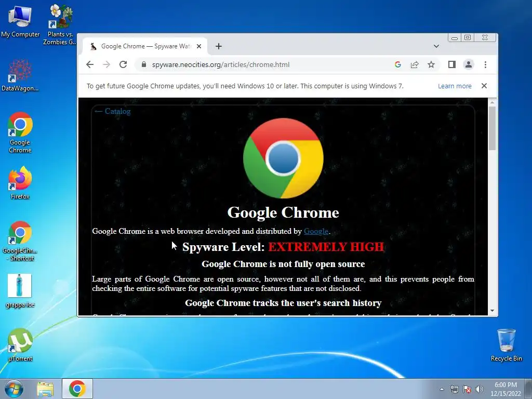Go back using the browser back arrow
The image size is (532, 399).
89,64
